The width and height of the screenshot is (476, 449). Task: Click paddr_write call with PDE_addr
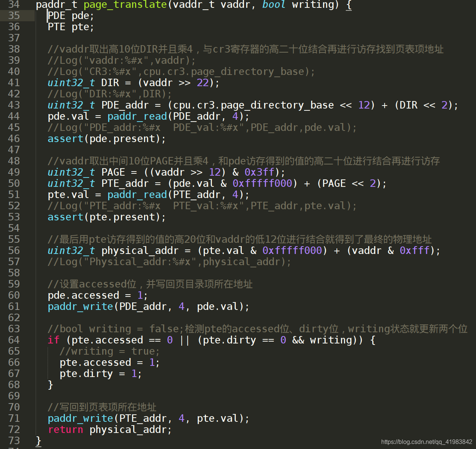point(148,307)
